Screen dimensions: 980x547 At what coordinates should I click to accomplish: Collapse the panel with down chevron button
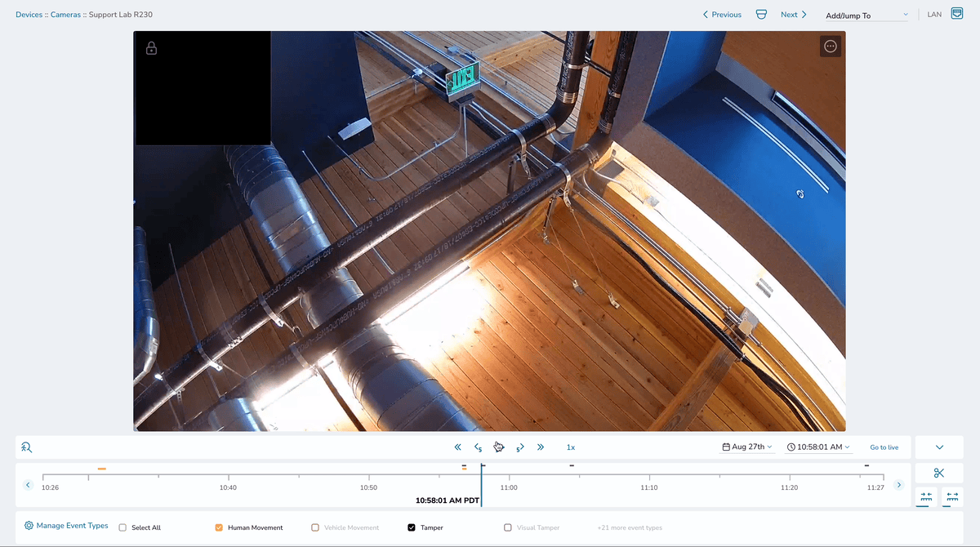[939, 447]
